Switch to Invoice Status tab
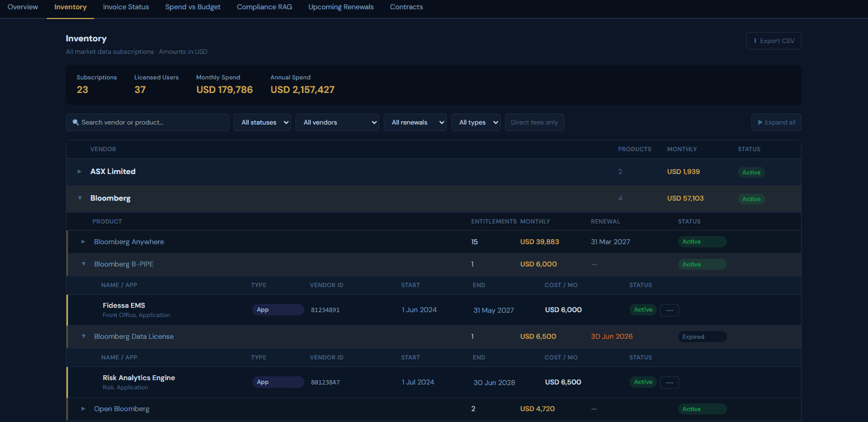 (126, 7)
